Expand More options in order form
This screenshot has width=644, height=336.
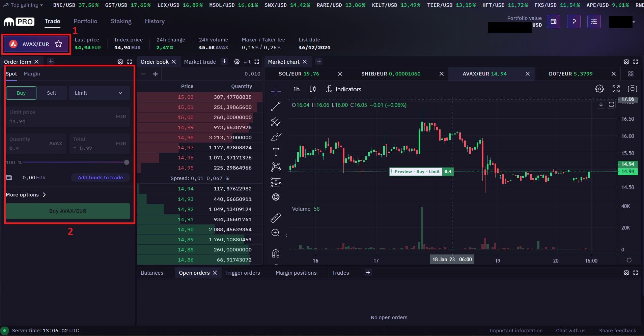(26, 195)
